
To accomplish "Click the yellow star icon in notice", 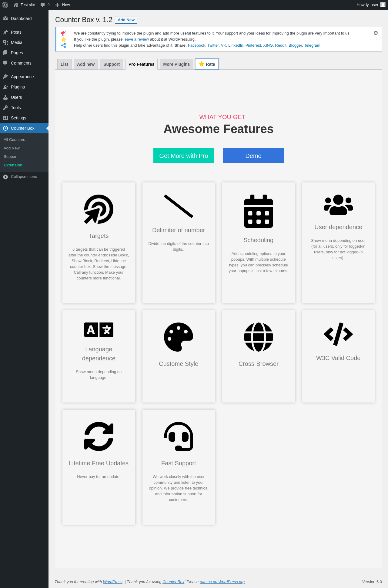I will click(x=64, y=39).
